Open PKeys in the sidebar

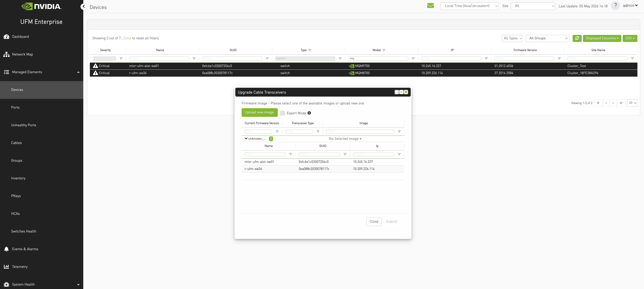pyautogui.click(x=16, y=196)
